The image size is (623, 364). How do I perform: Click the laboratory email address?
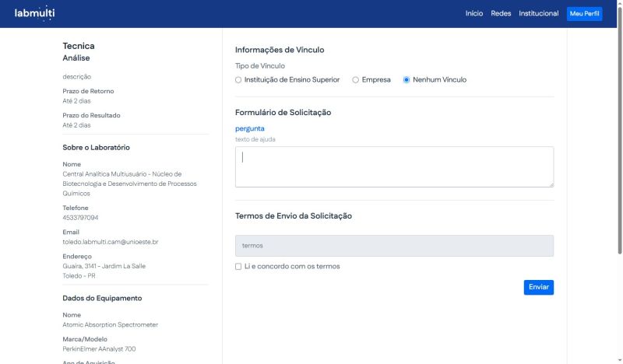click(x=111, y=242)
